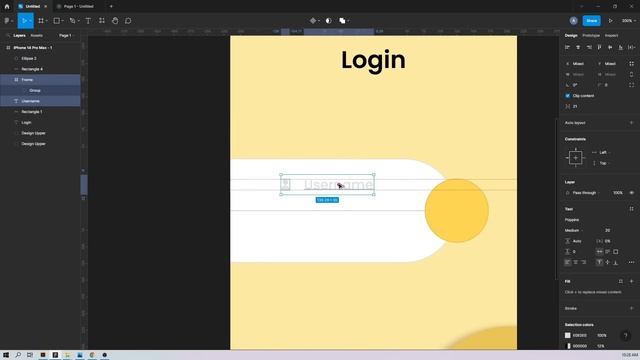The height and width of the screenshot is (360, 640).
Task: Open the Medium font weight dropdown
Action: (574, 231)
